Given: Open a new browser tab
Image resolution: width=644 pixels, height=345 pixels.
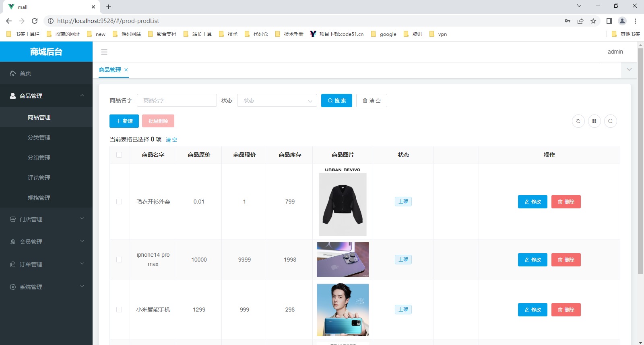Looking at the screenshot, I should click(x=109, y=7).
